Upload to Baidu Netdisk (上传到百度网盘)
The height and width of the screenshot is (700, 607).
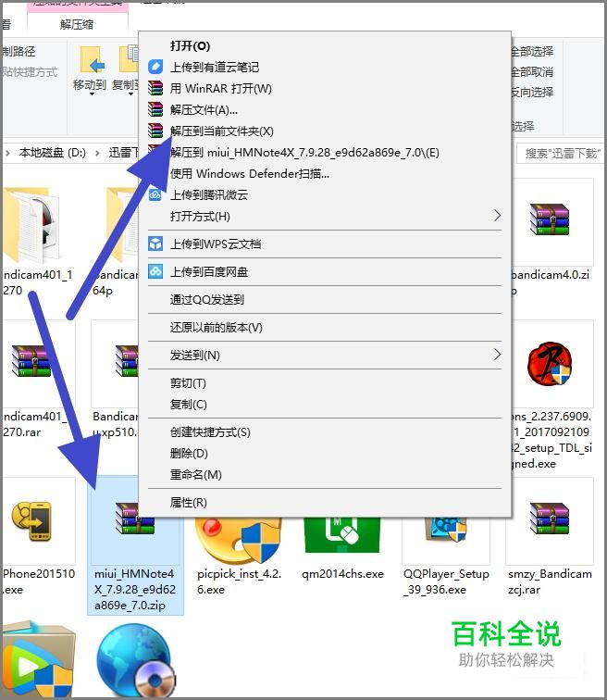coord(209,272)
